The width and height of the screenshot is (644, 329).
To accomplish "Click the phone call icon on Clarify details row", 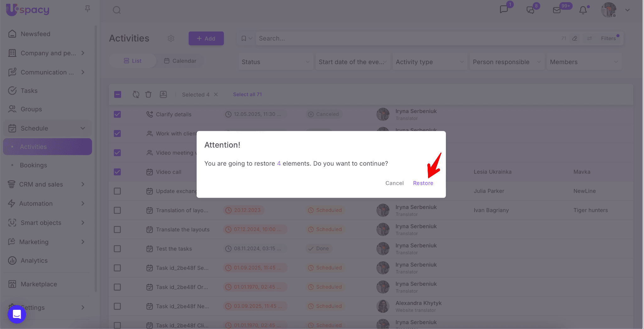I will (150, 114).
